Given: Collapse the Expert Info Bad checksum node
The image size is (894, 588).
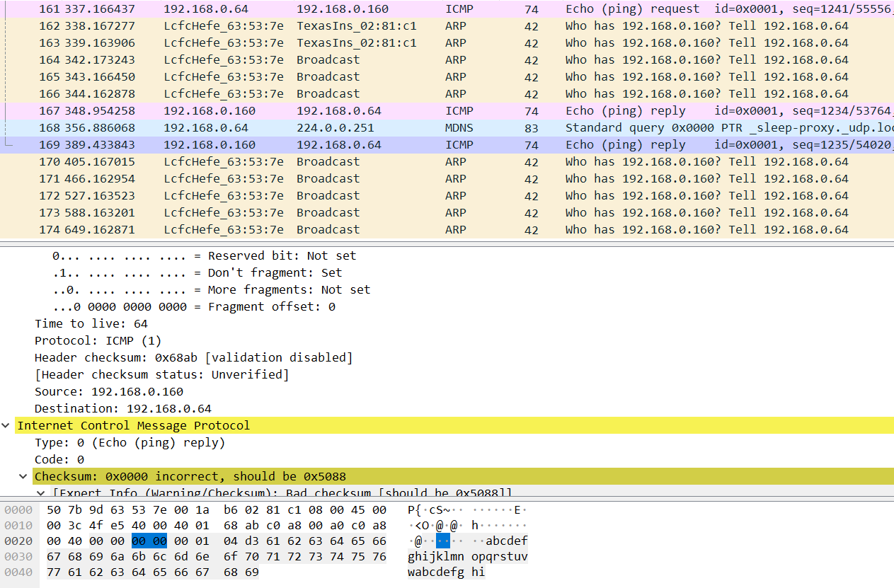Looking at the screenshot, I should click(40, 492).
